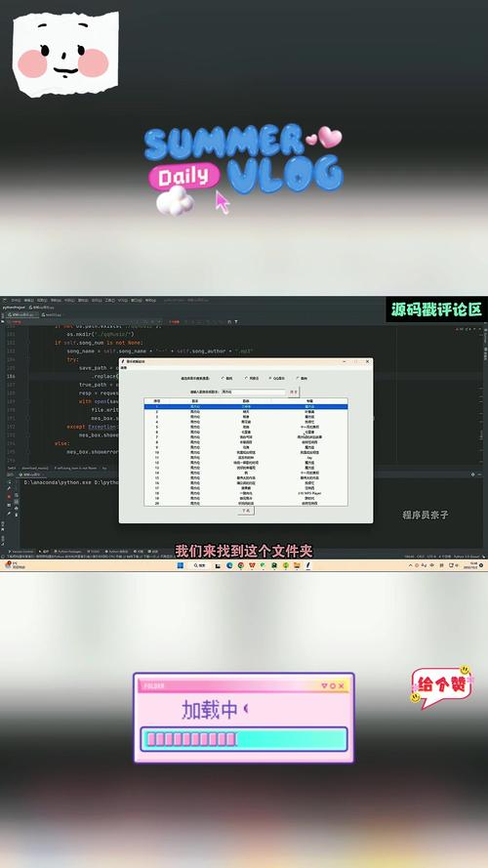Open the Version Control tool window tab
This screenshot has width=488, height=868.
pyautogui.click(x=23, y=552)
